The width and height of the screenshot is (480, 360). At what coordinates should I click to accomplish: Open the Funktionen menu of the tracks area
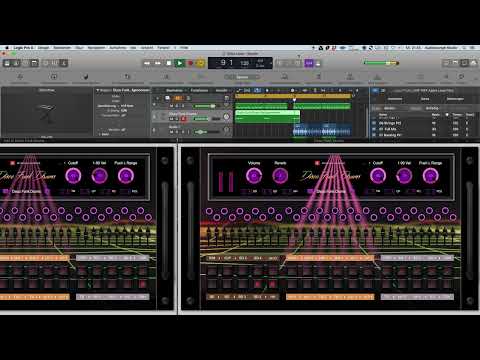pyautogui.click(x=199, y=90)
